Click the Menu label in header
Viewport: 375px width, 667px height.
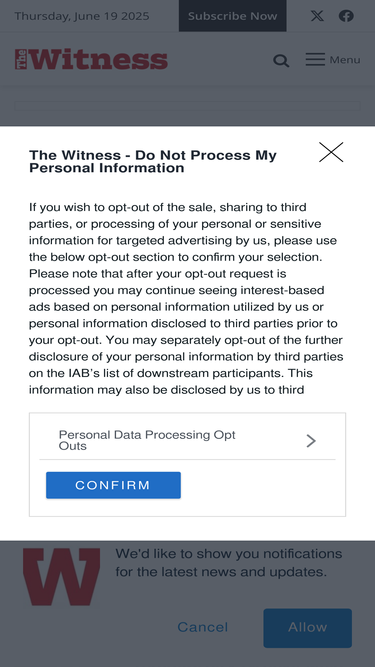pos(345,60)
